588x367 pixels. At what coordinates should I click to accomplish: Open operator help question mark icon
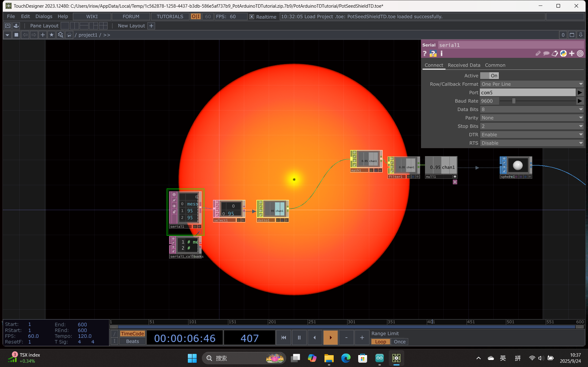[425, 54]
